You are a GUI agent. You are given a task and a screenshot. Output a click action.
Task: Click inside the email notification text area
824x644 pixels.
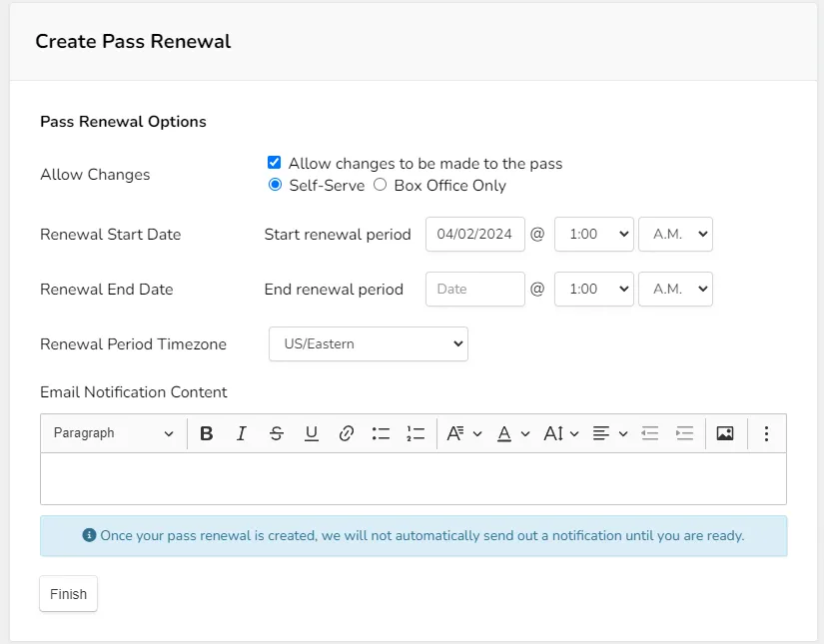[x=413, y=478]
